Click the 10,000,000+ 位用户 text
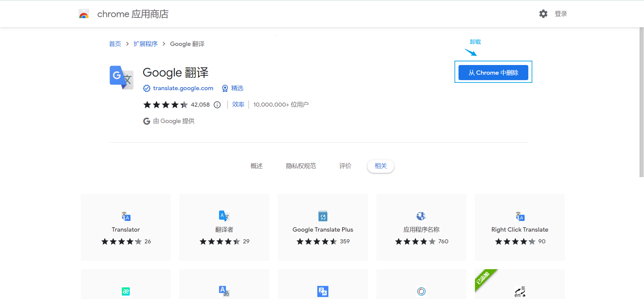Image resolution: width=644 pixels, height=299 pixels. 281,105
